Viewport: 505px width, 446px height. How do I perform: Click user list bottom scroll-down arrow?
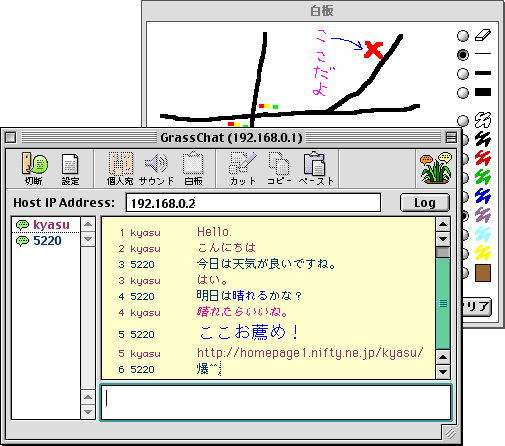point(88,412)
